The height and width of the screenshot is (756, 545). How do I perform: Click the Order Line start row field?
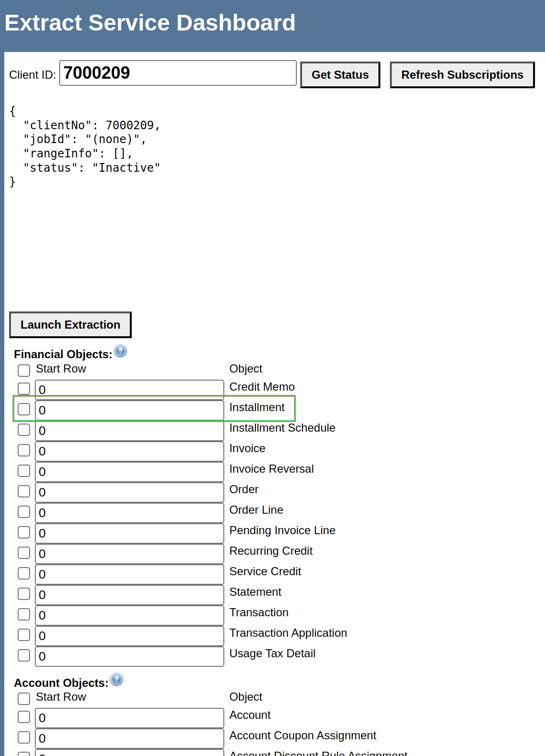[x=129, y=513]
